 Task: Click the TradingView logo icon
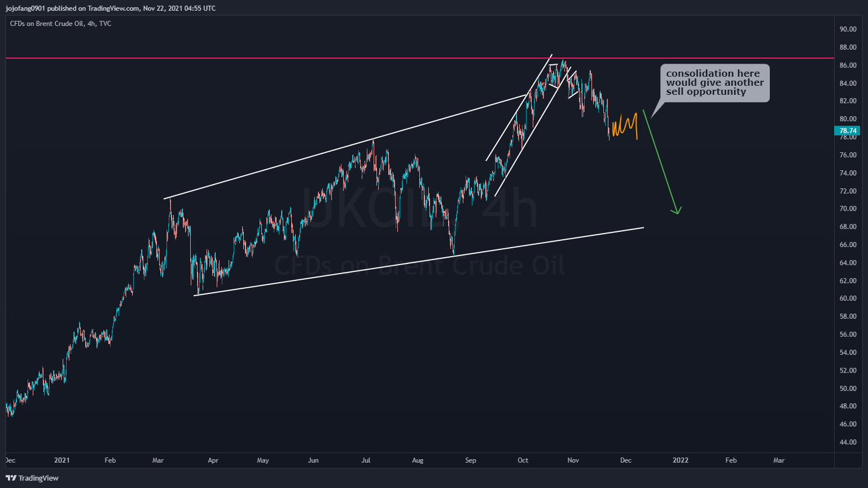11,478
